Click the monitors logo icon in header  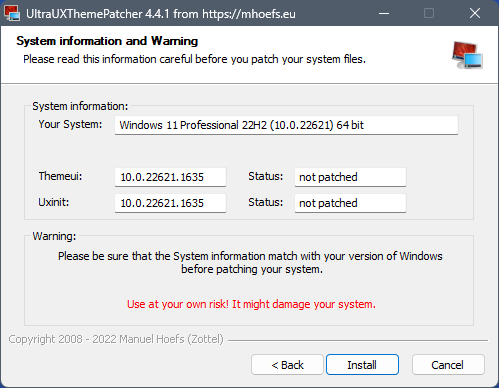click(x=467, y=55)
